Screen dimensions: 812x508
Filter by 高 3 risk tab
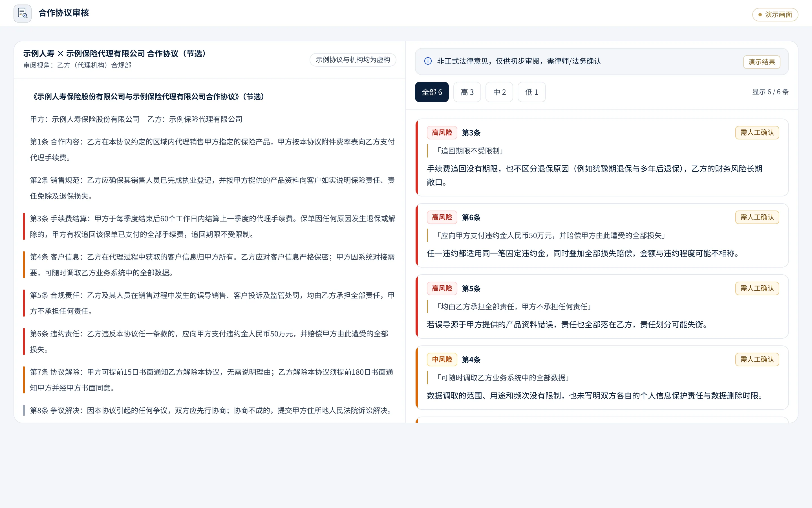point(467,92)
